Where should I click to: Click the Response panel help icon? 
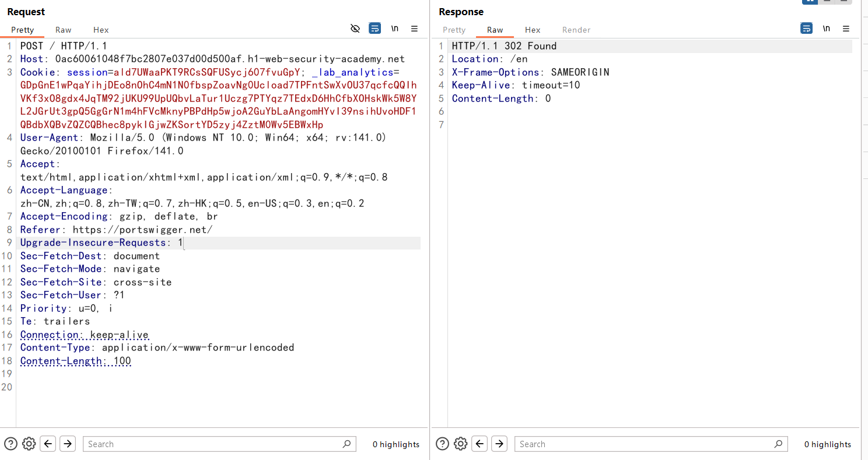(x=442, y=444)
